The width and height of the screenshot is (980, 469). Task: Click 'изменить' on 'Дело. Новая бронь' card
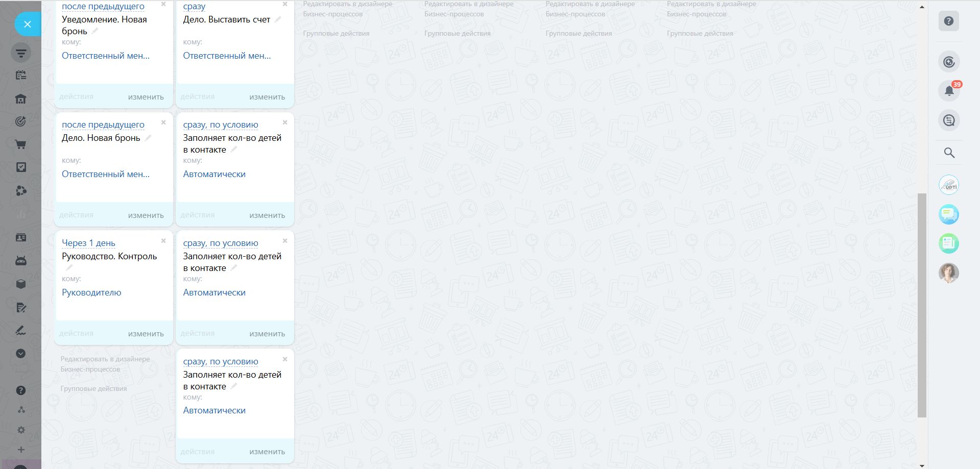[x=146, y=215]
